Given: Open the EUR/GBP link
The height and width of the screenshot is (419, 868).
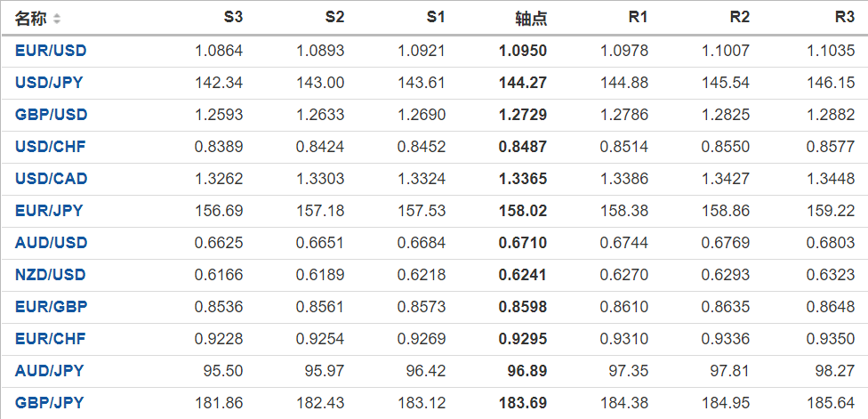Looking at the screenshot, I should click(51, 307).
